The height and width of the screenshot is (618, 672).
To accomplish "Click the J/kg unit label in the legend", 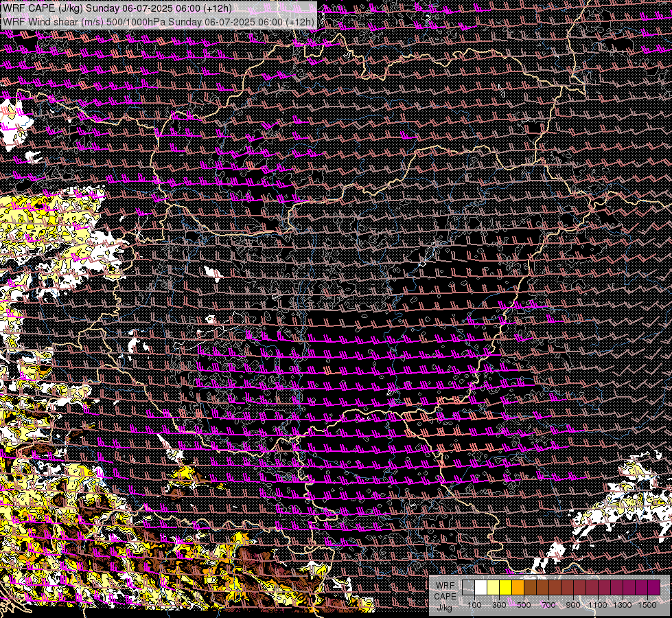I will 444,608.
